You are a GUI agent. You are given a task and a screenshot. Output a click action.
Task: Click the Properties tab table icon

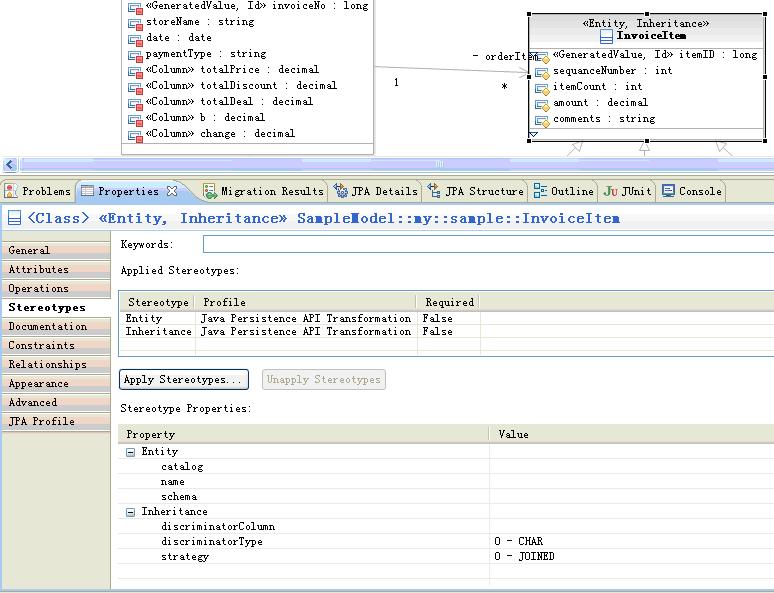pyautogui.click(x=87, y=191)
